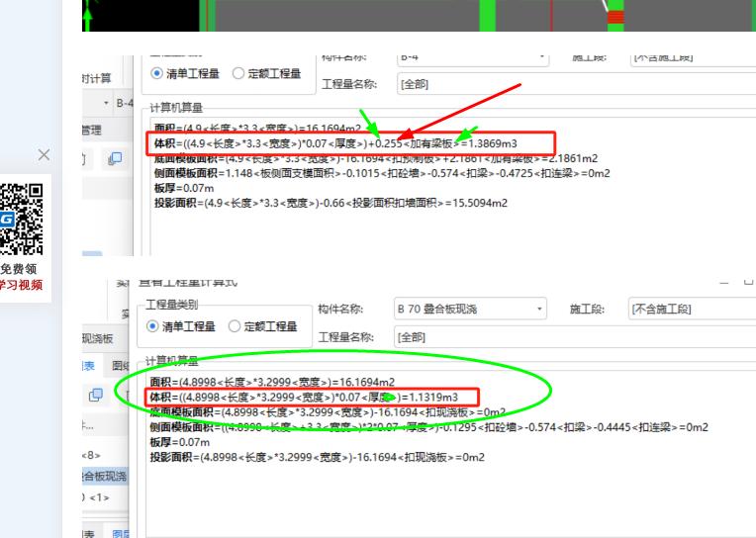Click the 管理 label in upper sidebar
Screen dimensions: 756x538
[92, 130]
